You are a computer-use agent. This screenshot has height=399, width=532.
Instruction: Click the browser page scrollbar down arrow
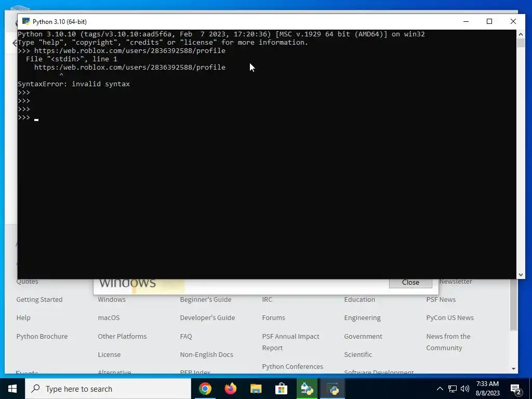pos(513,369)
